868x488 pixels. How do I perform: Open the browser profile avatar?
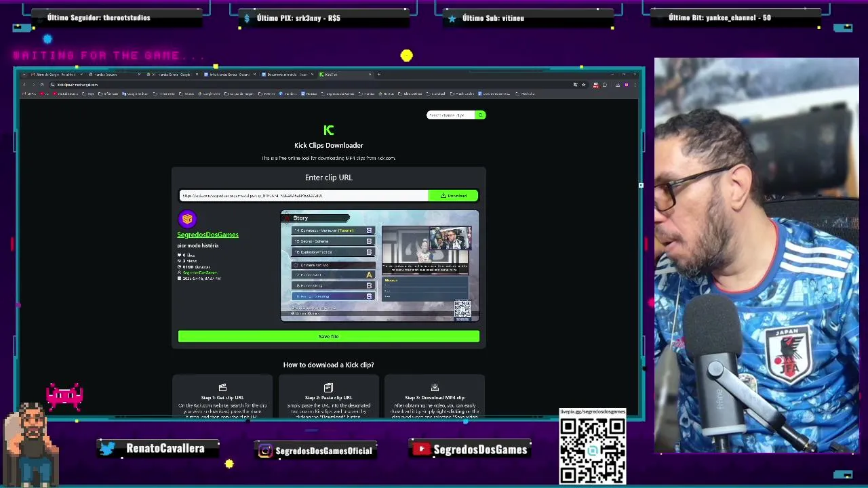(x=626, y=85)
